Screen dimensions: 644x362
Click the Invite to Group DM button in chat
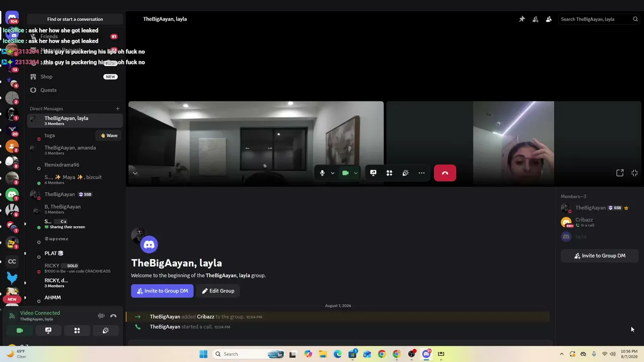[162, 291]
